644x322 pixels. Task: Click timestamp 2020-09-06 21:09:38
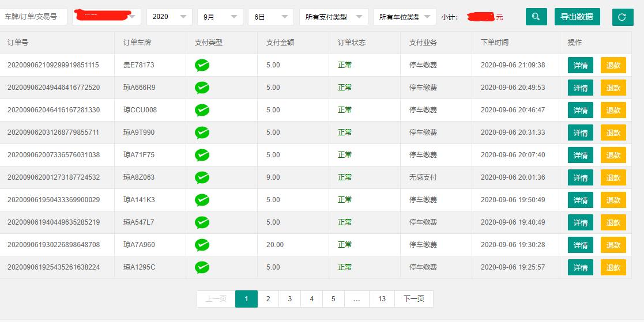coord(513,65)
